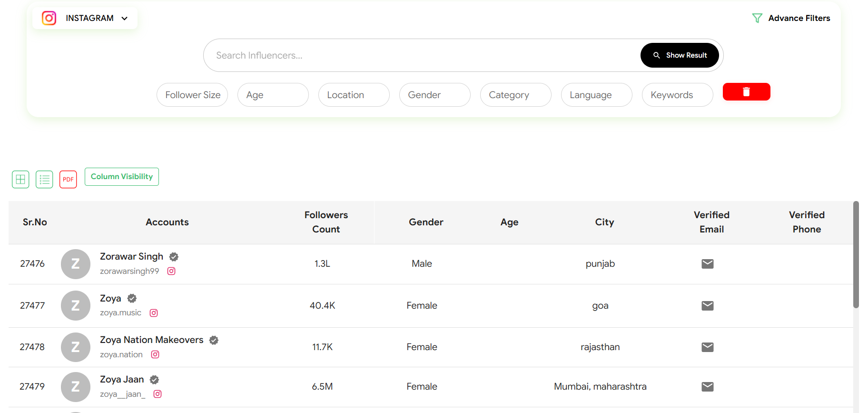868x413 pixels.
Task: Export results using the PDF icon
Action: click(68, 180)
